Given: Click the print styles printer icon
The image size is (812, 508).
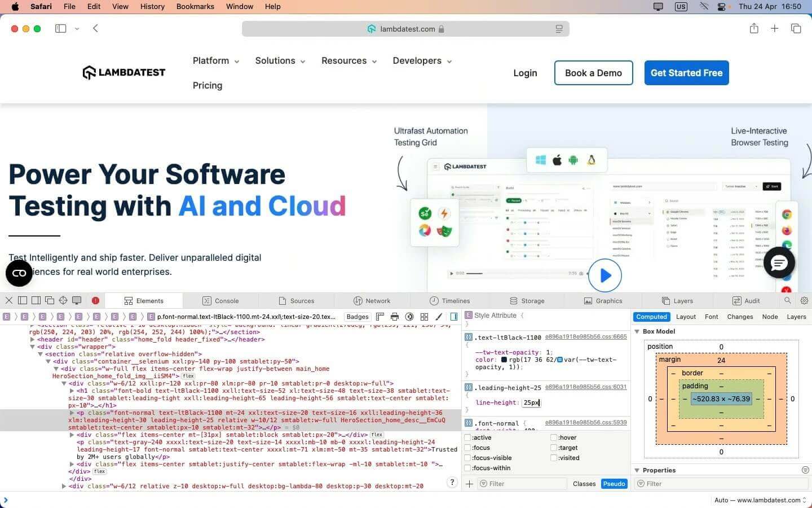Looking at the screenshot, I should coord(395,317).
